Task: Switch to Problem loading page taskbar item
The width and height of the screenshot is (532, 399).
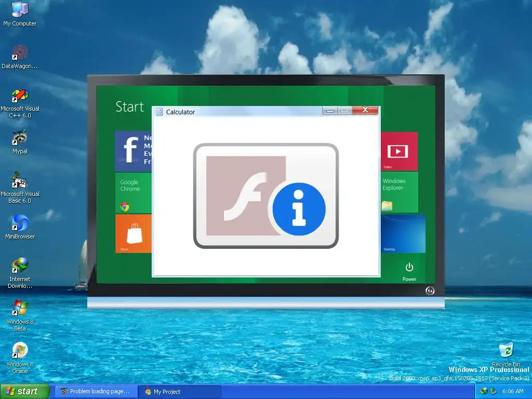Action: pos(96,392)
